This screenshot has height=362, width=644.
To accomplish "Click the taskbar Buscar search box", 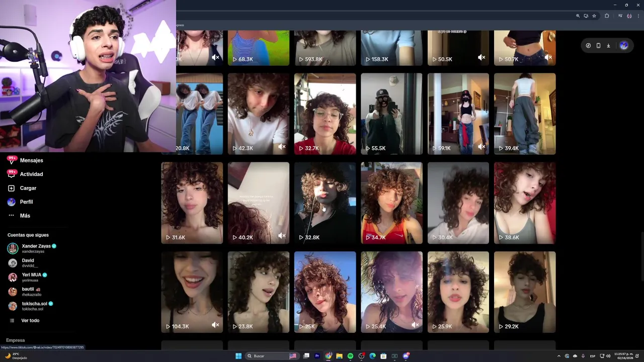I will pyautogui.click(x=272, y=356).
